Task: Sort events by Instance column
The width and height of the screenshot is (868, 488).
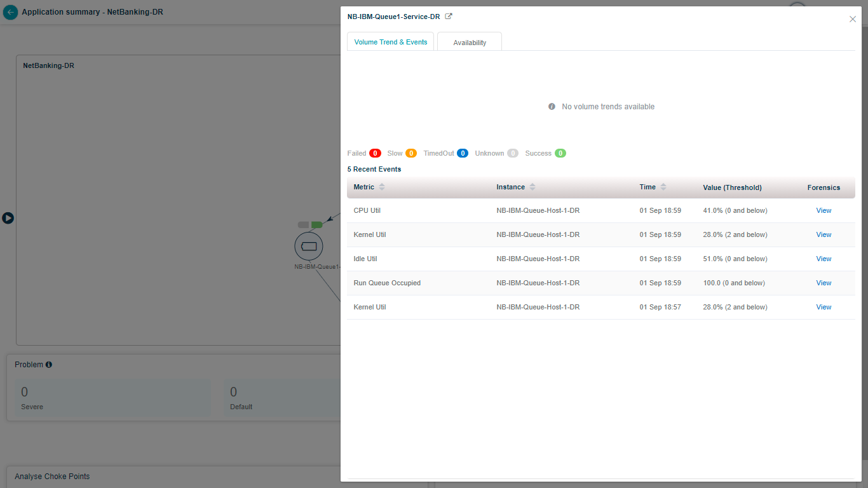Action: coord(532,187)
